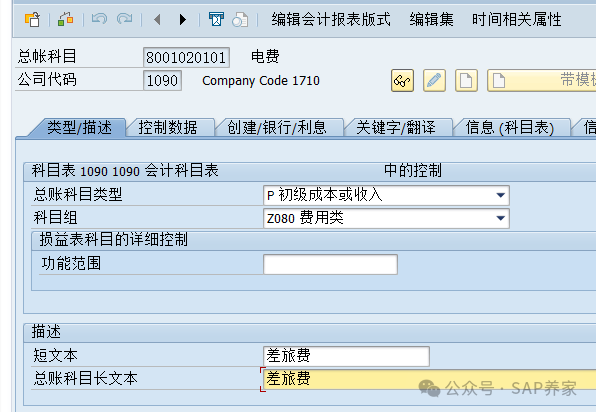Click the grayed-out undo arrow icon
Screen dimensions: 596x412
[x=99, y=19]
